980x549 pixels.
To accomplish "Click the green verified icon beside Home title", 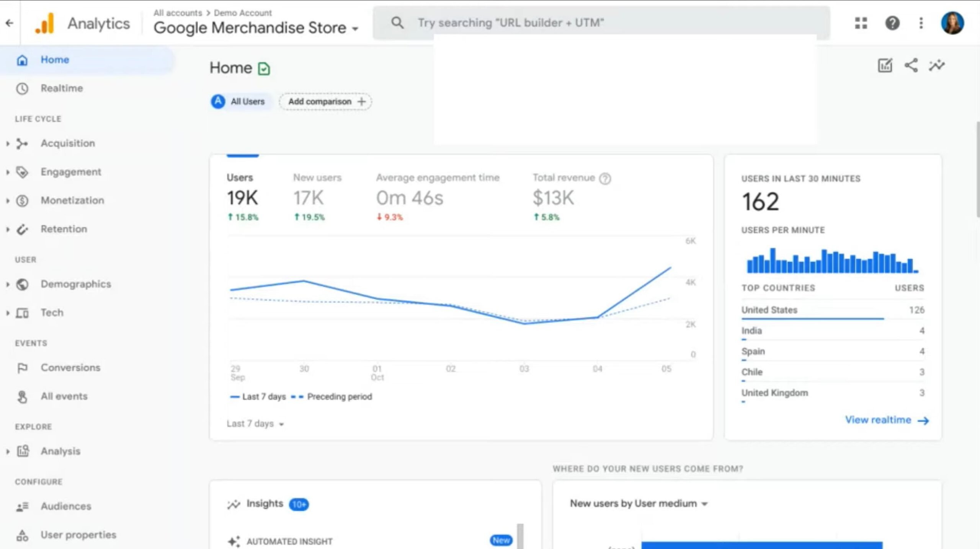I will [264, 69].
